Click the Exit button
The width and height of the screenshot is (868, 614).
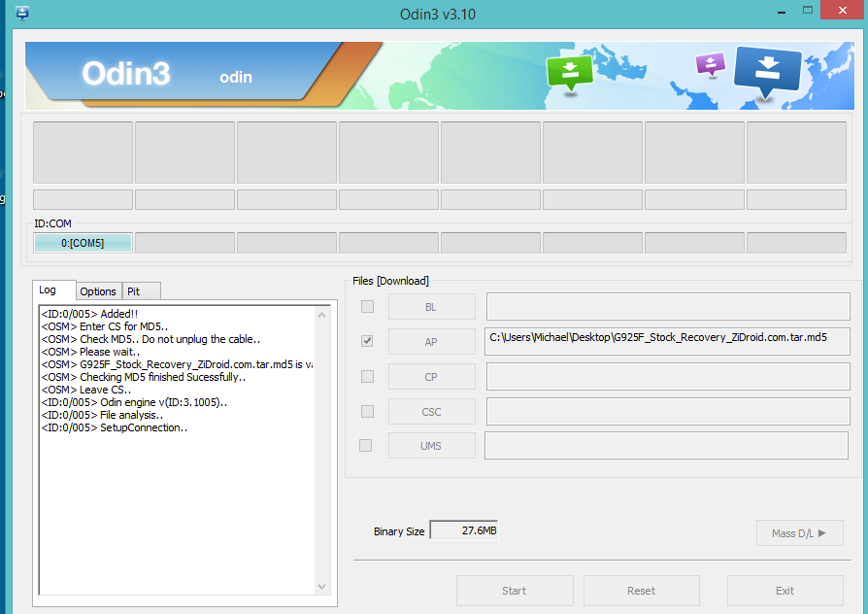tap(785, 591)
